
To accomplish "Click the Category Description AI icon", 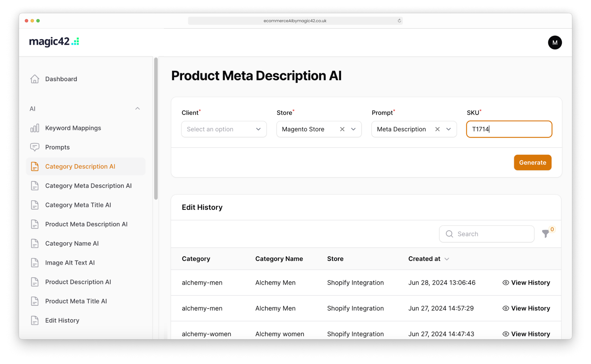I will coord(35,166).
